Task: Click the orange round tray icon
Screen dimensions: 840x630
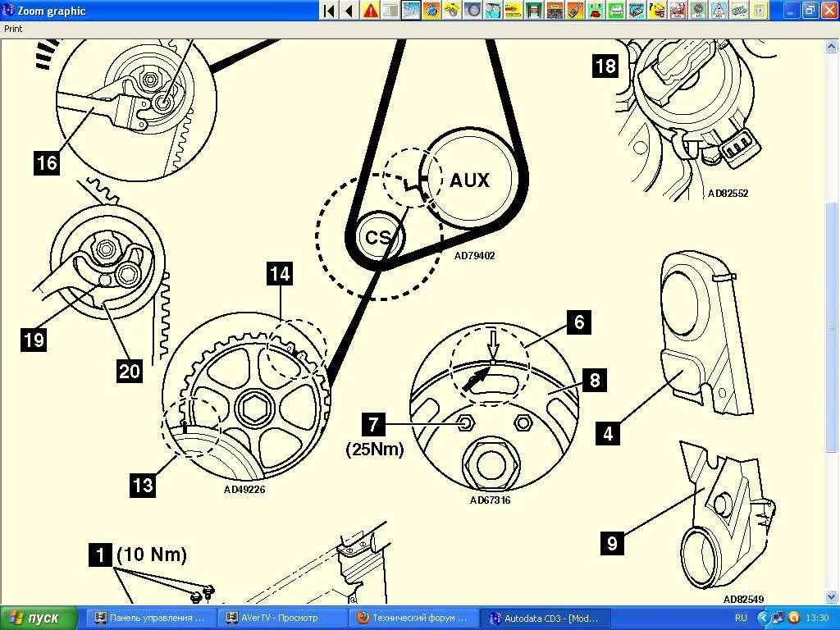Action: [794, 618]
